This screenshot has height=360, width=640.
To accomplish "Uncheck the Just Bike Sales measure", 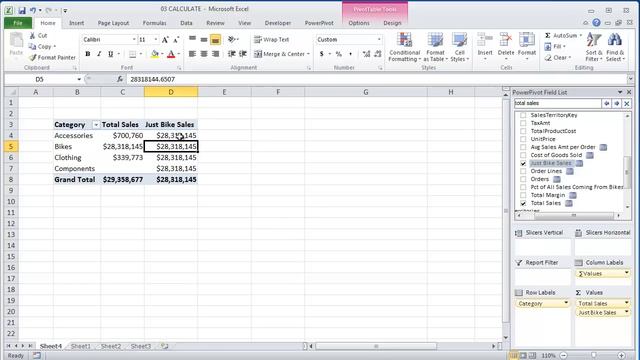I will [523, 163].
